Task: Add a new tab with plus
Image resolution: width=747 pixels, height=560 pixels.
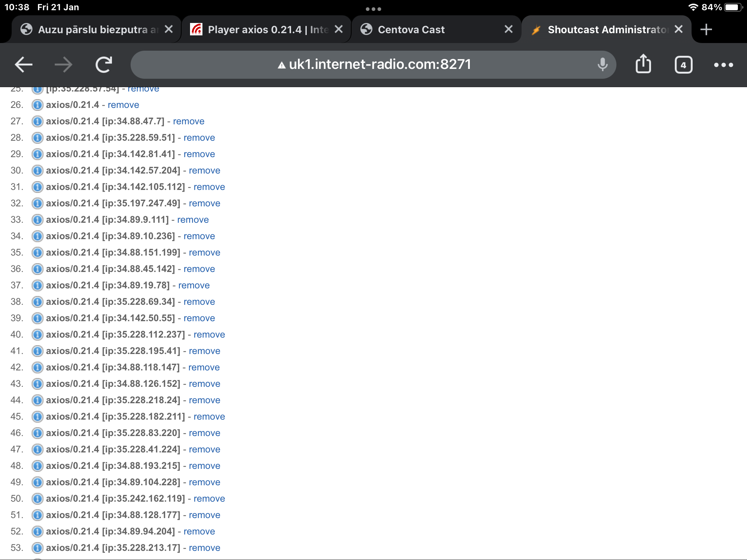Action: pos(706,30)
